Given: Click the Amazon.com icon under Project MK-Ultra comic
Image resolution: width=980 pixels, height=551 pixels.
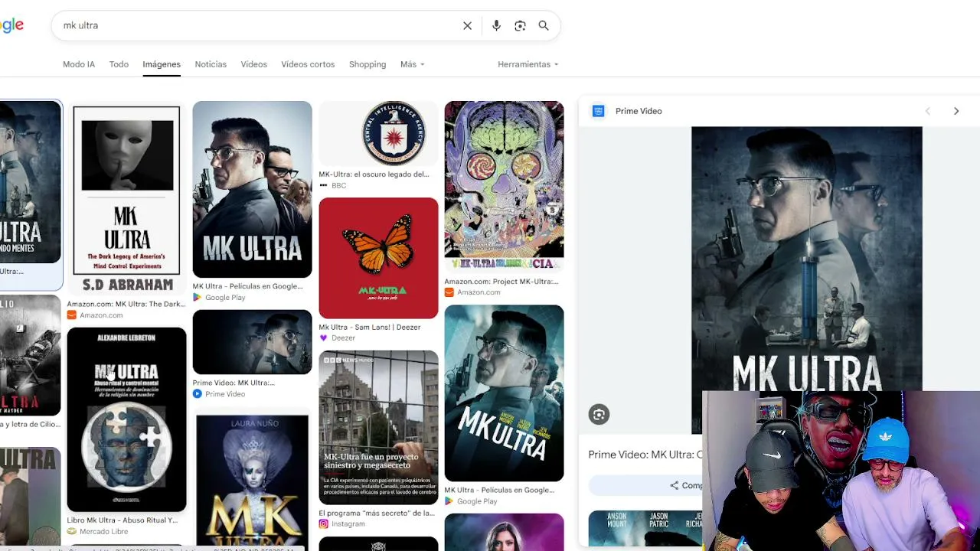Looking at the screenshot, I should point(449,292).
